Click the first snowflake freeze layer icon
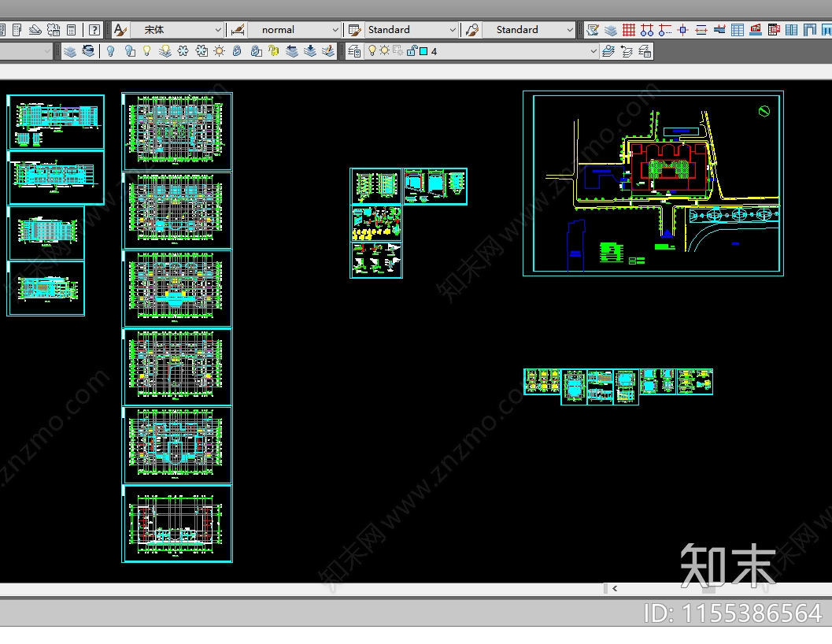The image size is (832, 644). [x=183, y=51]
